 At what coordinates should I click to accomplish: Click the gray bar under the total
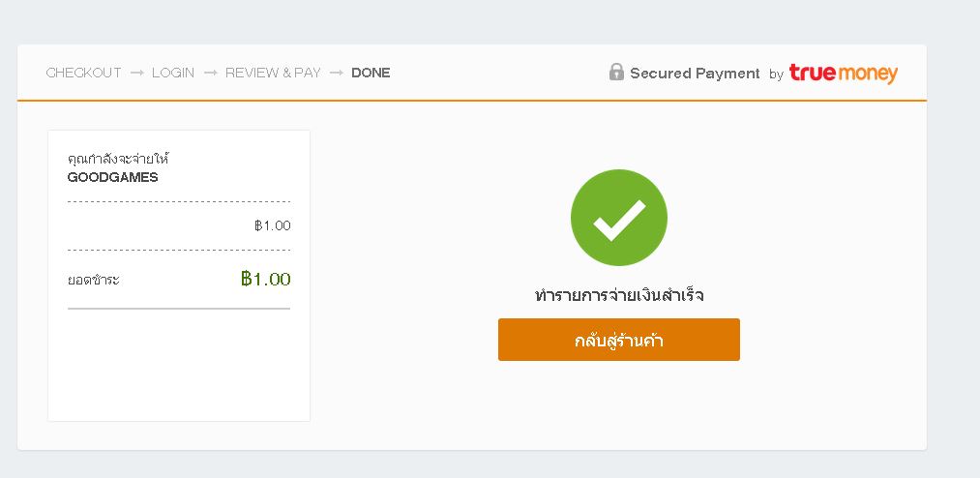pos(179,308)
